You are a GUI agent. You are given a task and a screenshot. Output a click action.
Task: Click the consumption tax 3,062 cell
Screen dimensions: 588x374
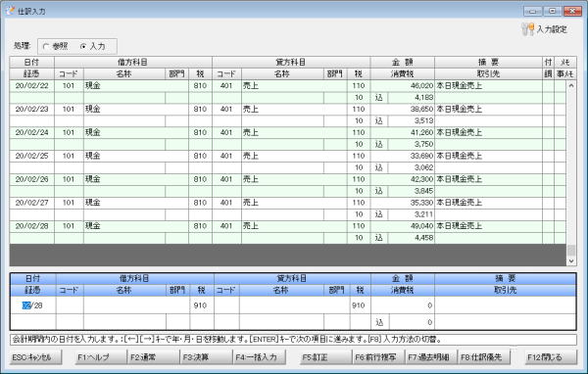tap(412, 167)
